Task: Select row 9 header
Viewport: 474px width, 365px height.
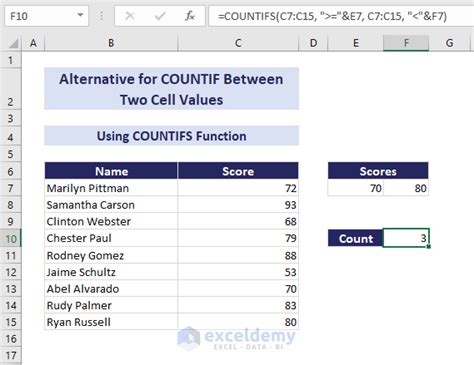Action: pos(11,221)
